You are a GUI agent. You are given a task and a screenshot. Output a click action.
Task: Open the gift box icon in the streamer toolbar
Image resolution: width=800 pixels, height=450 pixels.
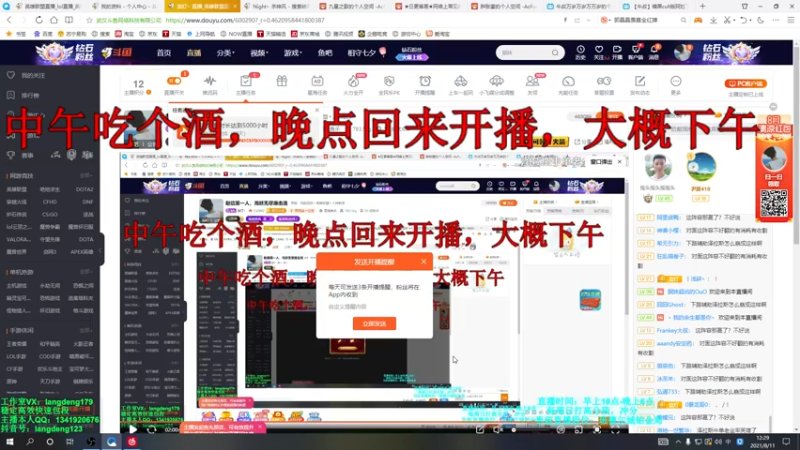[x=282, y=81]
